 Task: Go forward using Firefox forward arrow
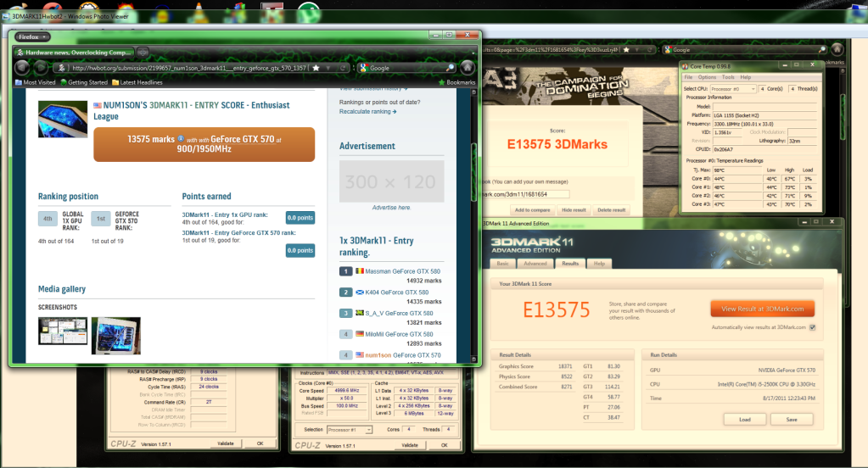41,68
